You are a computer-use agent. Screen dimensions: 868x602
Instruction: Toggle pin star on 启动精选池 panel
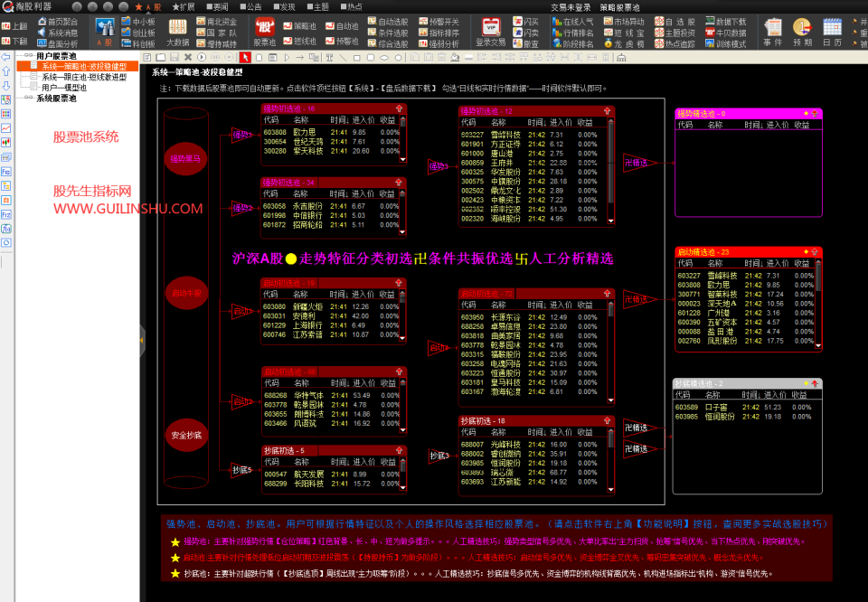pos(806,252)
